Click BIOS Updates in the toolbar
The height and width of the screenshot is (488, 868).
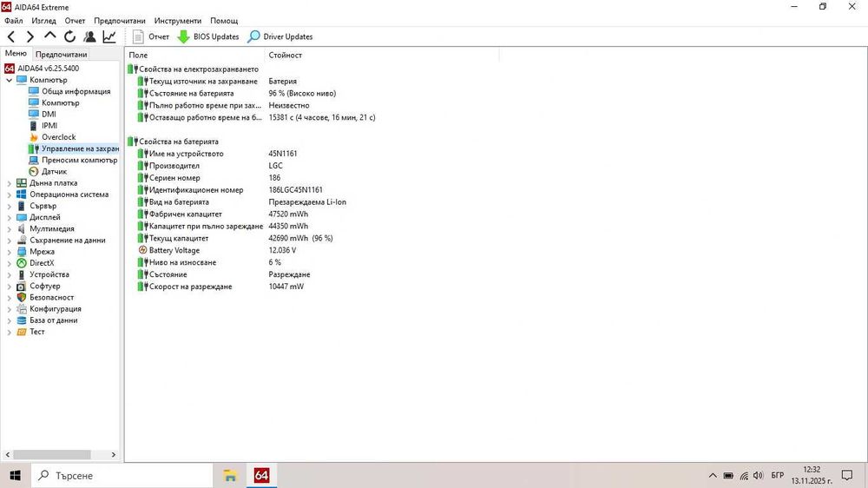pyautogui.click(x=208, y=36)
